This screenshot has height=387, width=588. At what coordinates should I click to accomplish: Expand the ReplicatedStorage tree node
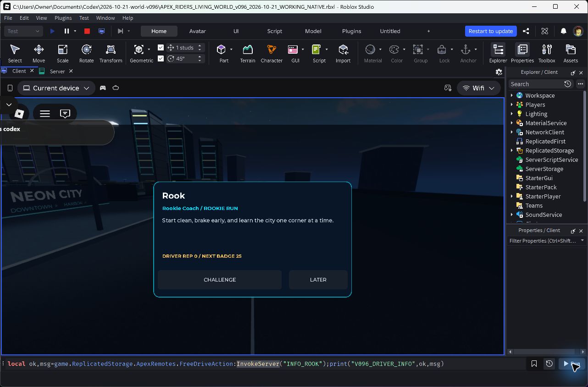(512, 150)
